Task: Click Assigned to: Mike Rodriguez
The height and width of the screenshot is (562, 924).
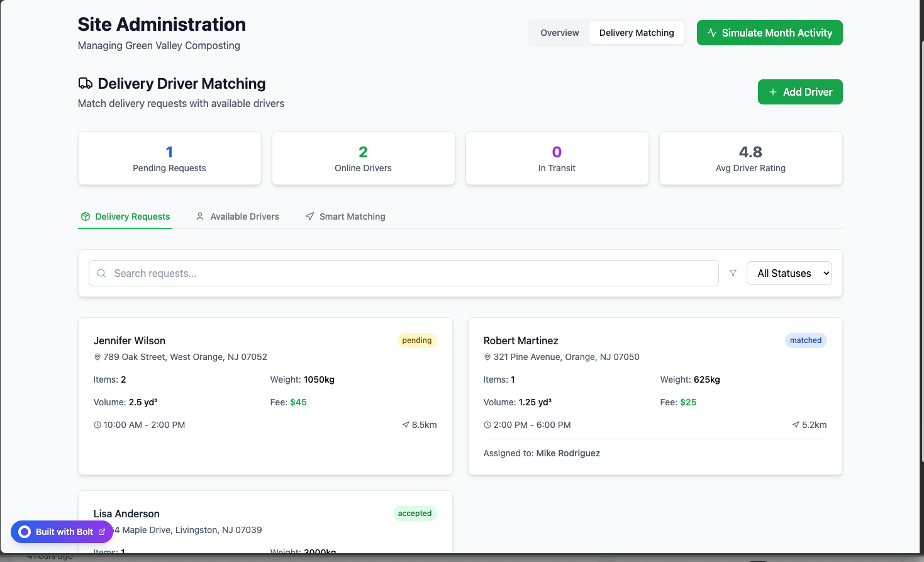Action: click(x=542, y=453)
